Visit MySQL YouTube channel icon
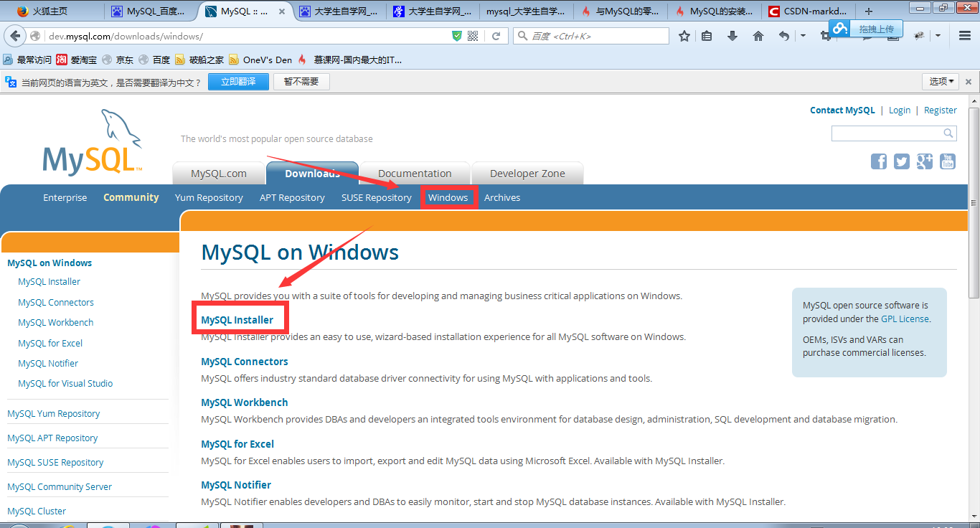 click(x=948, y=161)
